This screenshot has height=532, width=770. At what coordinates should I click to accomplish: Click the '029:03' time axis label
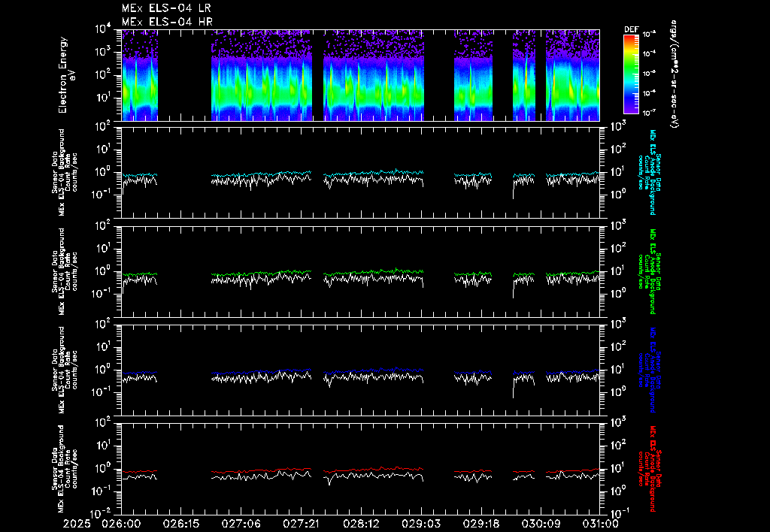(x=421, y=524)
